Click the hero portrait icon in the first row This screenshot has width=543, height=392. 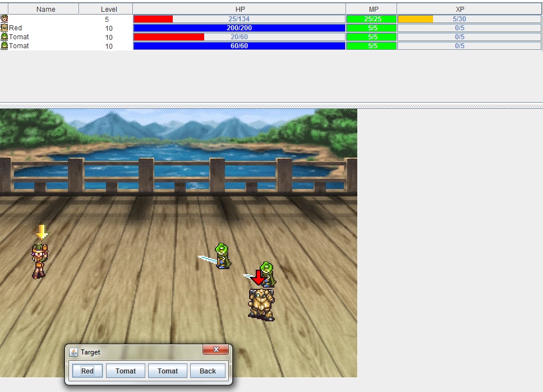(4, 19)
